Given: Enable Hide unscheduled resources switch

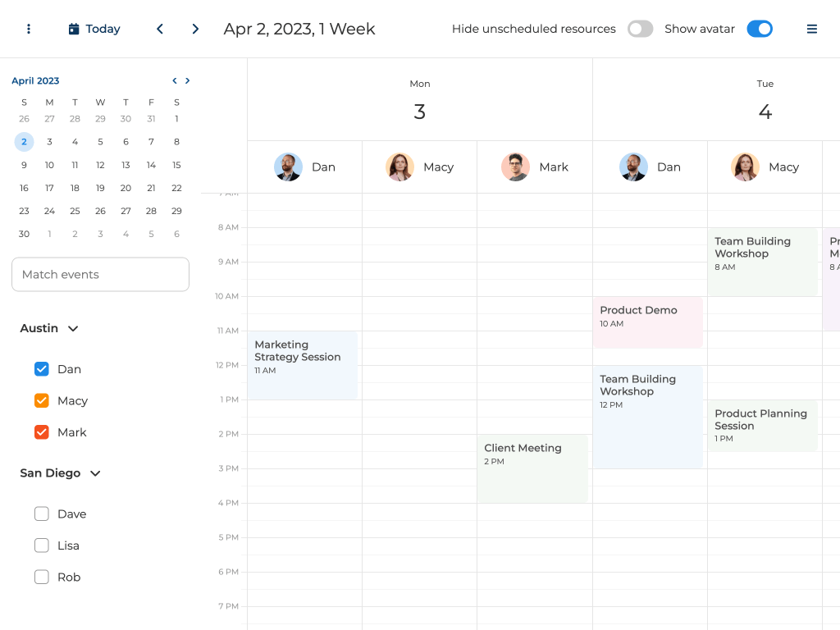Looking at the screenshot, I should tap(640, 29).
